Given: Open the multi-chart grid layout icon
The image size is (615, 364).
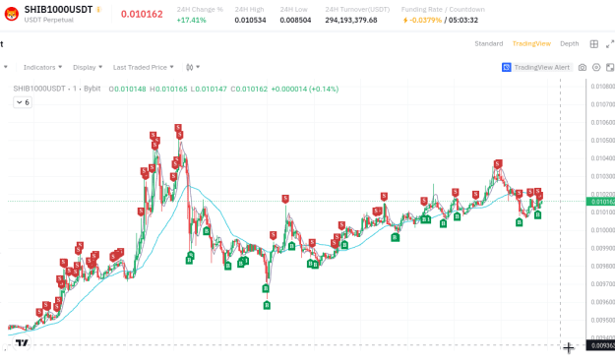Looking at the screenshot, I should click(x=593, y=44).
